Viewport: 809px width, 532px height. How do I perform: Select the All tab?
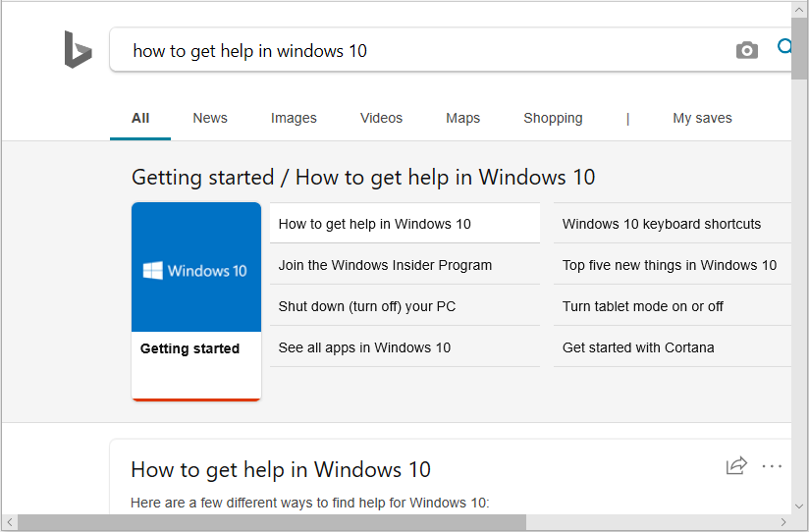click(140, 118)
